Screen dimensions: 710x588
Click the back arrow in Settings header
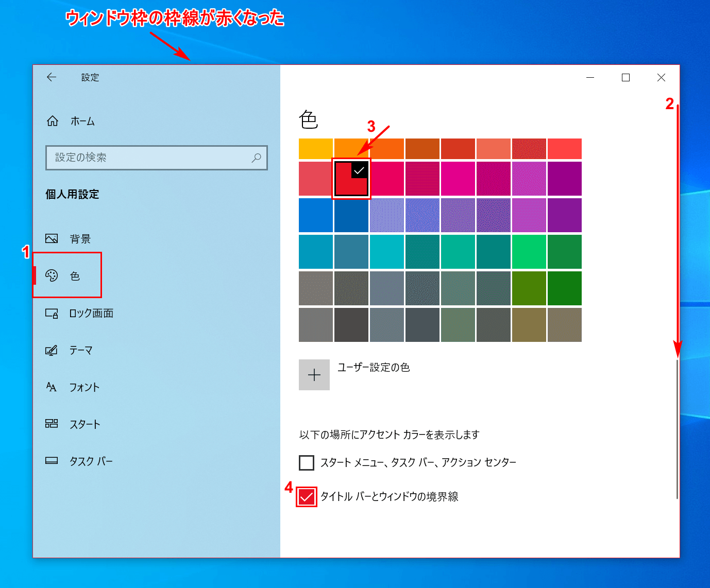coord(52,77)
